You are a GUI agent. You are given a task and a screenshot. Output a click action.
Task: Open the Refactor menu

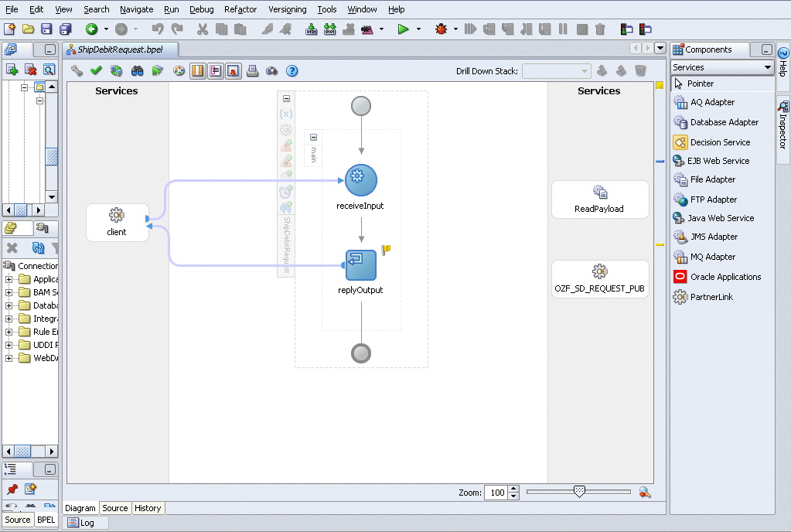tap(240, 9)
